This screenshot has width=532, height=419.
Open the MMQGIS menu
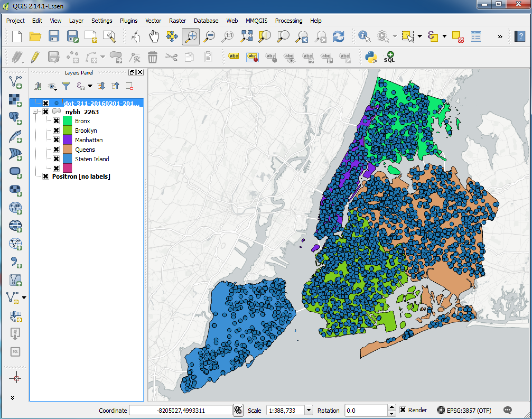point(256,21)
